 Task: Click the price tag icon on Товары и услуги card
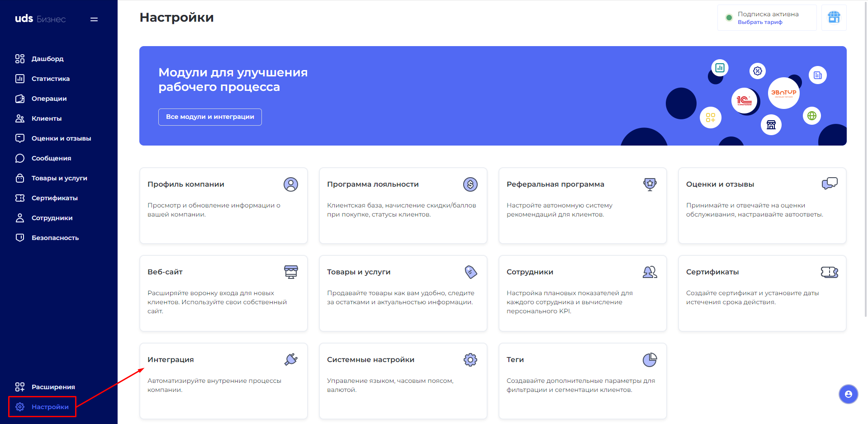(x=470, y=272)
